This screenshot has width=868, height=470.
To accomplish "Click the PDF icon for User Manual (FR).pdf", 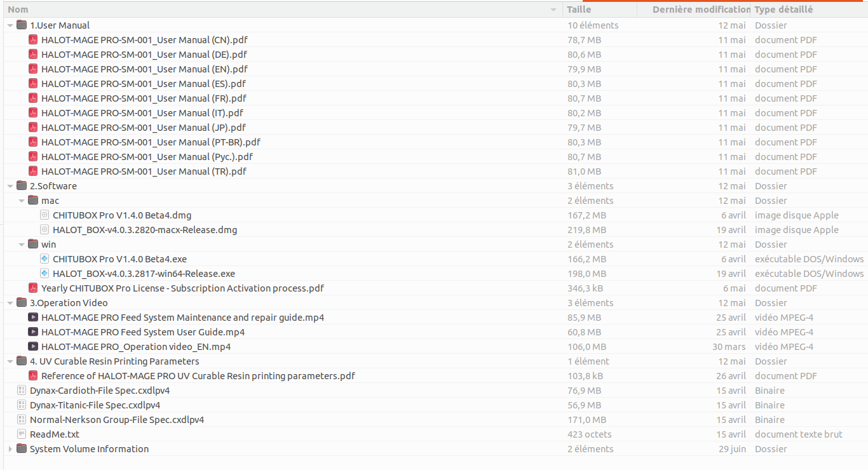I will (x=33, y=98).
